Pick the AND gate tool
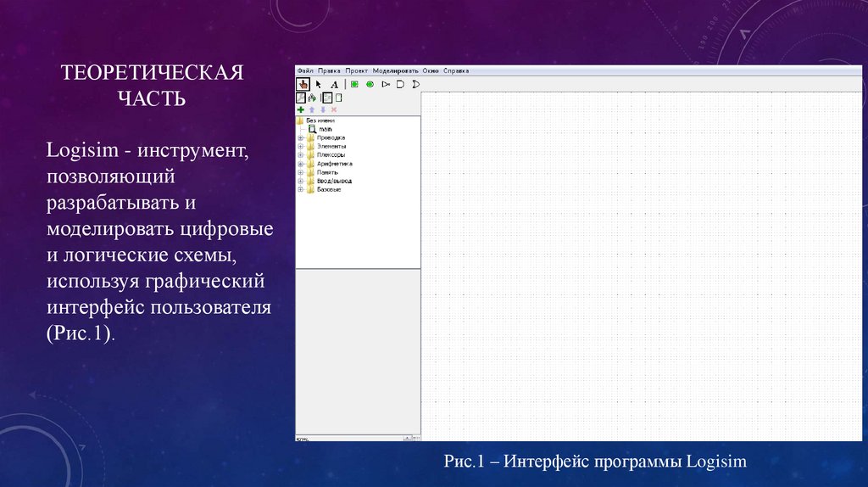This screenshot has height=487, width=868. pyautogui.click(x=399, y=84)
